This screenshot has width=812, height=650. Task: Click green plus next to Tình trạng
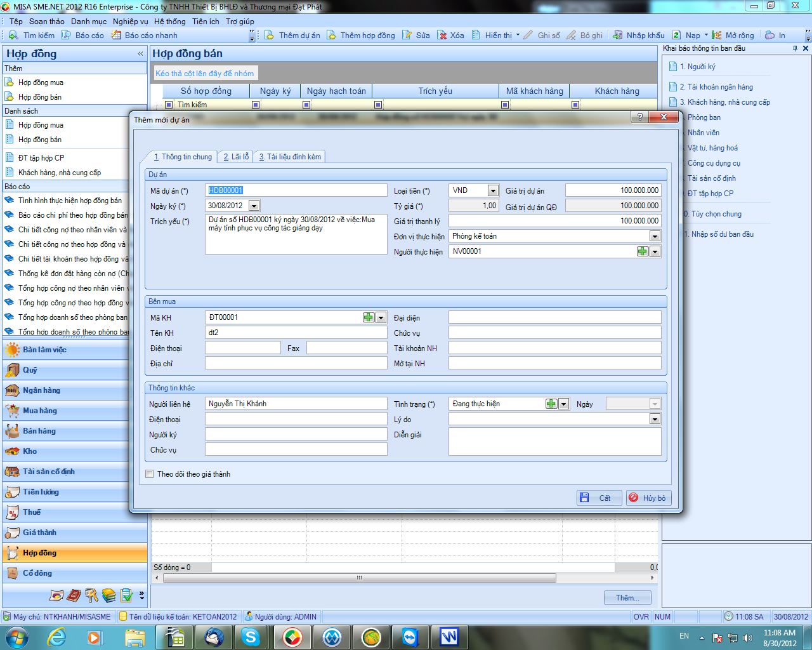pyautogui.click(x=551, y=404)
